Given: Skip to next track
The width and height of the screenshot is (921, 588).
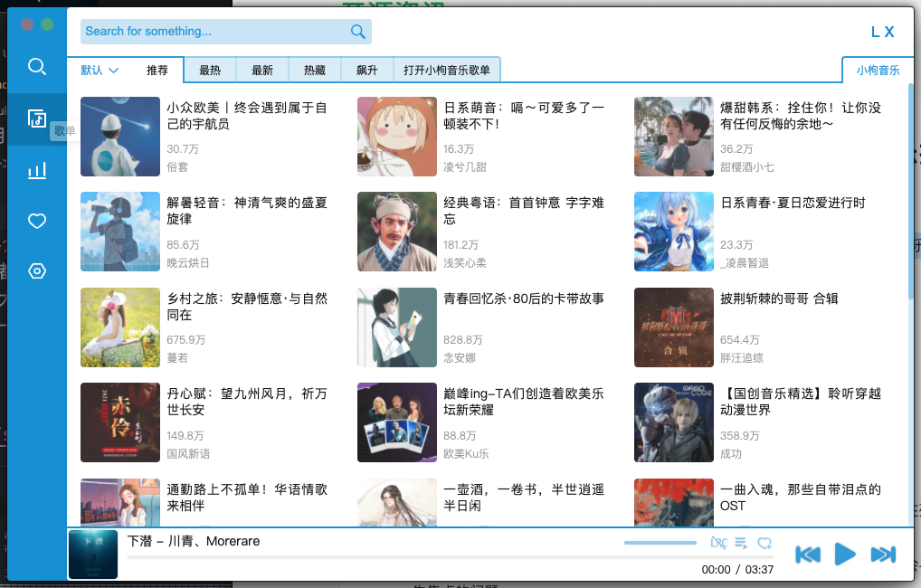Looking at the screenshot, I should tap(883, 555).
